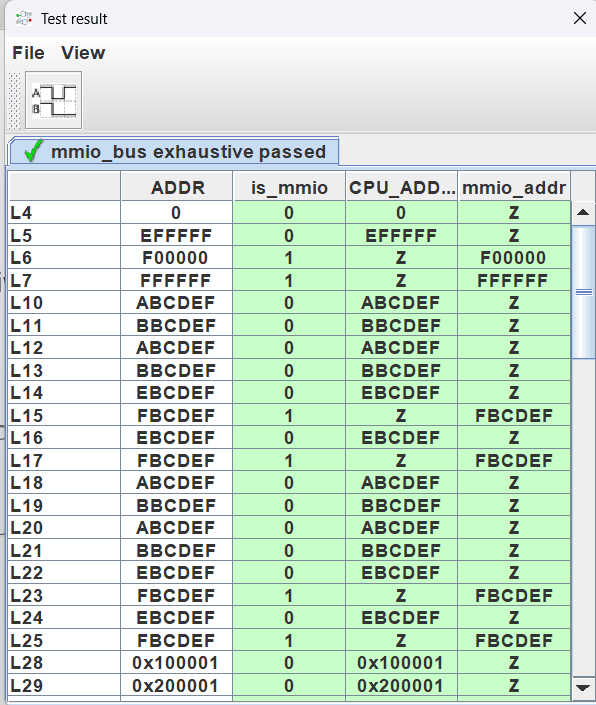Click the ADDR column header
The image size is (596, 705).
point(177,187)
